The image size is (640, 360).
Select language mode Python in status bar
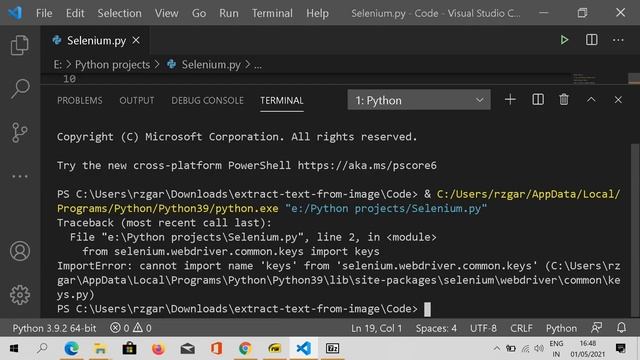(x=561, y=328)
